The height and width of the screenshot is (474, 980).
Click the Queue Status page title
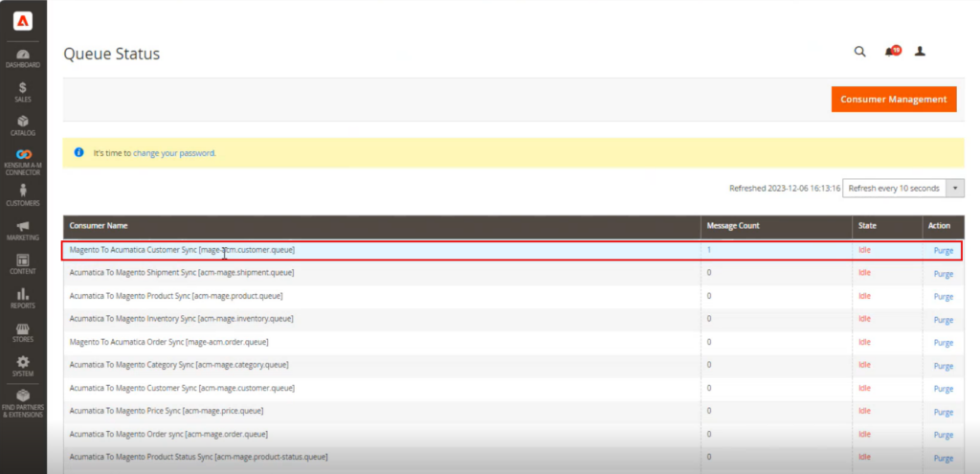pyautogui.click(x=111, y=54)
